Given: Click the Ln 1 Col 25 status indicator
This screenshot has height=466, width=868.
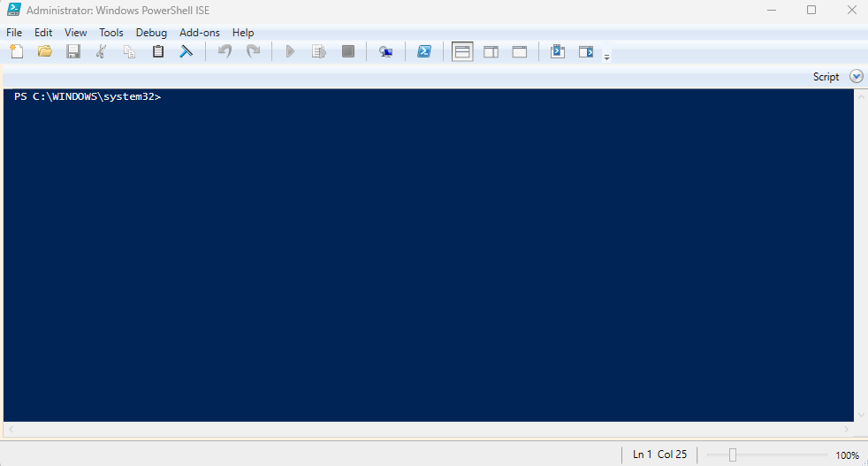Looking at the screenshot, I should pos(660,455).
